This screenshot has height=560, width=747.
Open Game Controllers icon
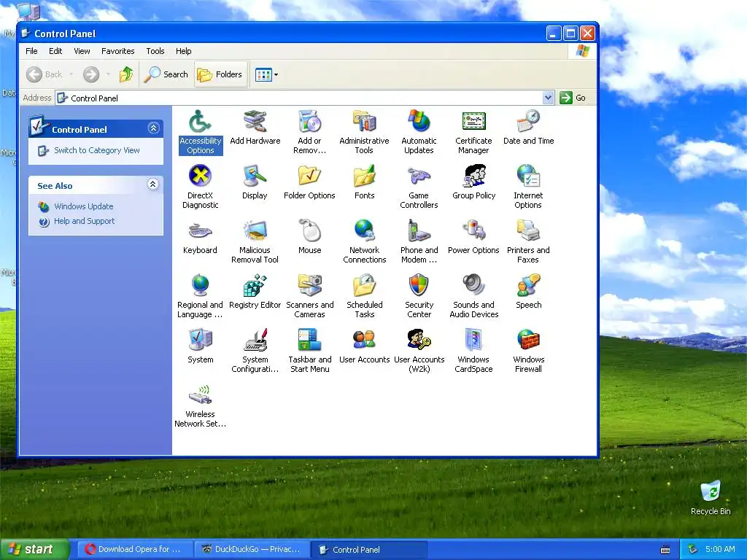419,187
